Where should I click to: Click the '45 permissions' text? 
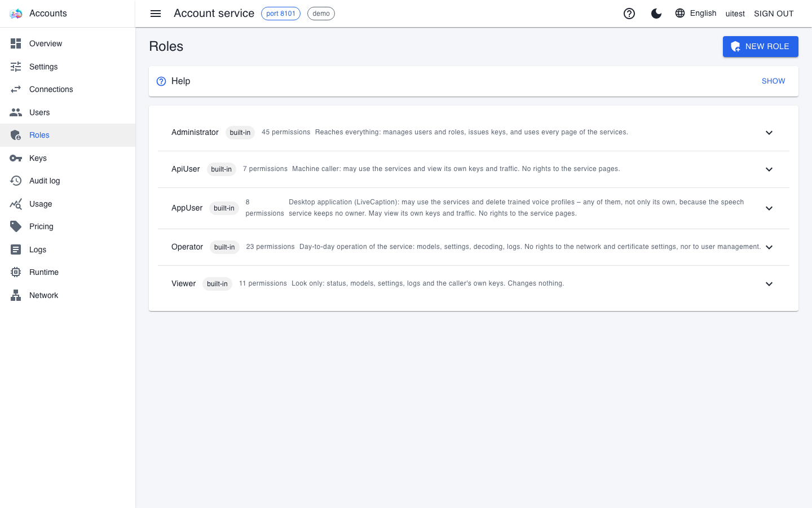tap(286, 132)
